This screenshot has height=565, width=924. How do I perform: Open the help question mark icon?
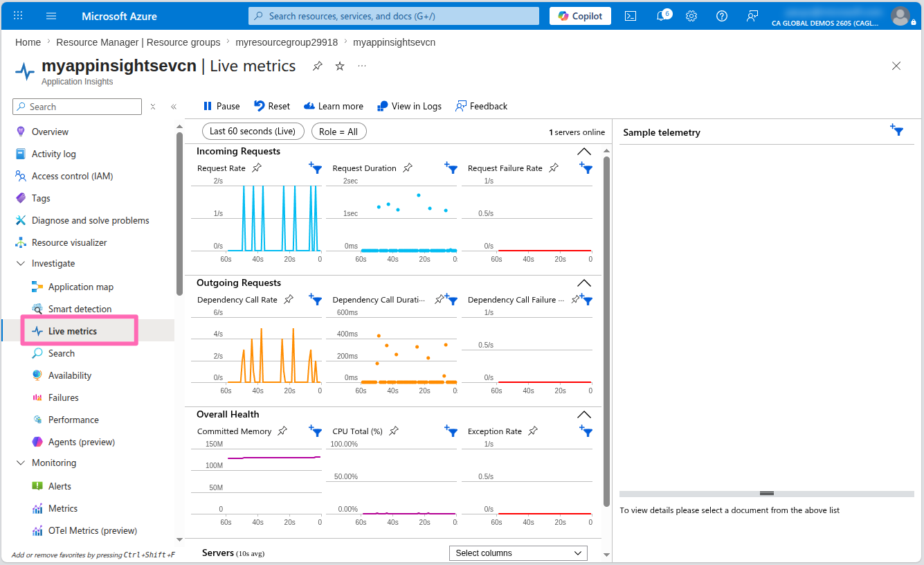point(722,16)
